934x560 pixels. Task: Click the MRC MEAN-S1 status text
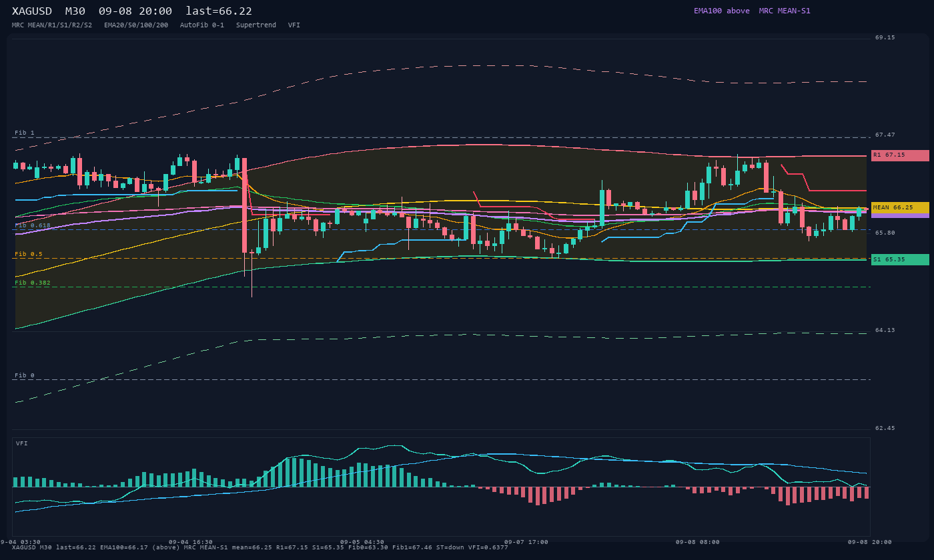click(785, 11)
